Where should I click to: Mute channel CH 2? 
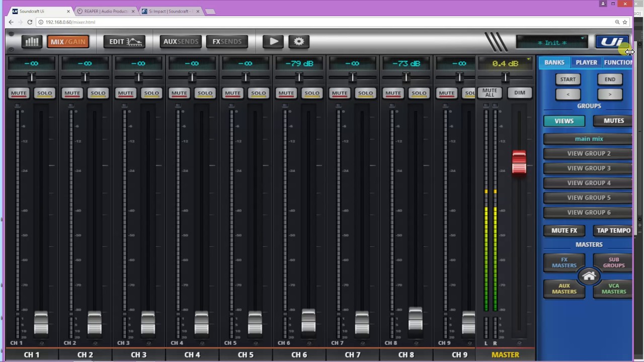pos(72,93)
